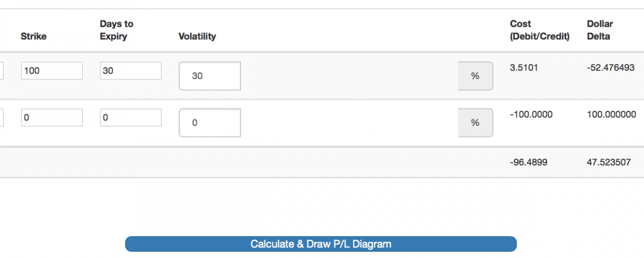Image resolution: width=644 pixels, height=258 pixels.
Task: Select the second row's Strike input
Action: 52,117
